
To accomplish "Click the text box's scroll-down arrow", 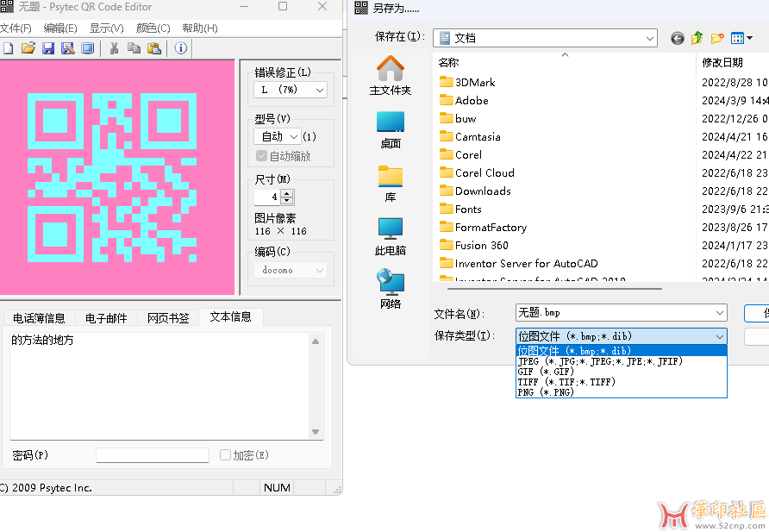I will point(316,432).
